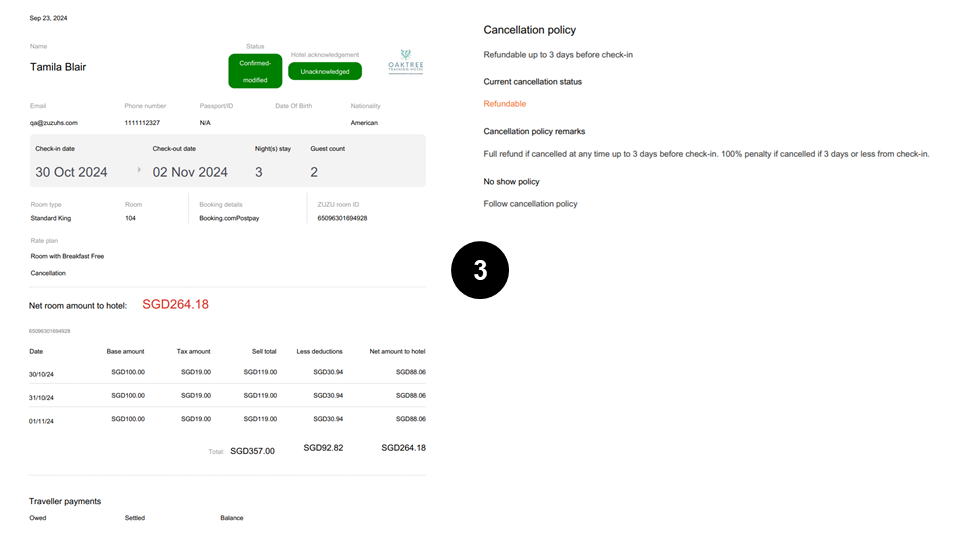Click the Base amount column header
Viewport: 960px width, 540px height.
[x=126, y=351]
